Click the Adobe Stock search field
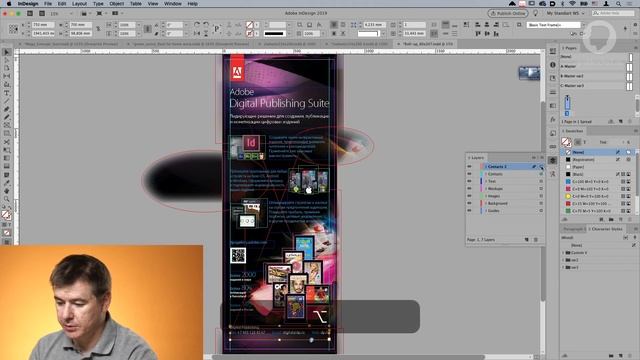This screenshot has height=360, width=640. [x=613, y=13]
